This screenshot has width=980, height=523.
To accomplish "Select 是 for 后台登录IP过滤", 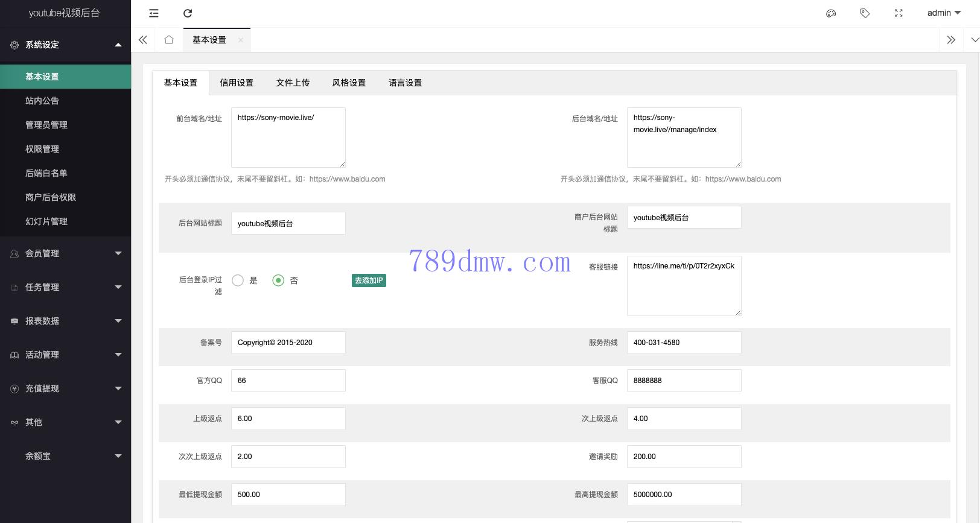I will pyautogui.click(x=238, y=281).
